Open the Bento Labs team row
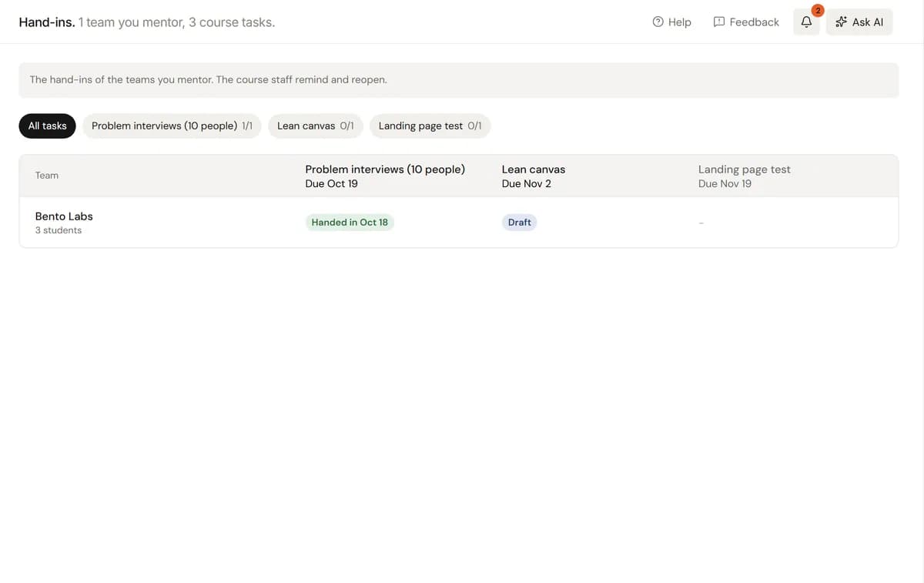The image size is (924, 583). pos(459,223)
